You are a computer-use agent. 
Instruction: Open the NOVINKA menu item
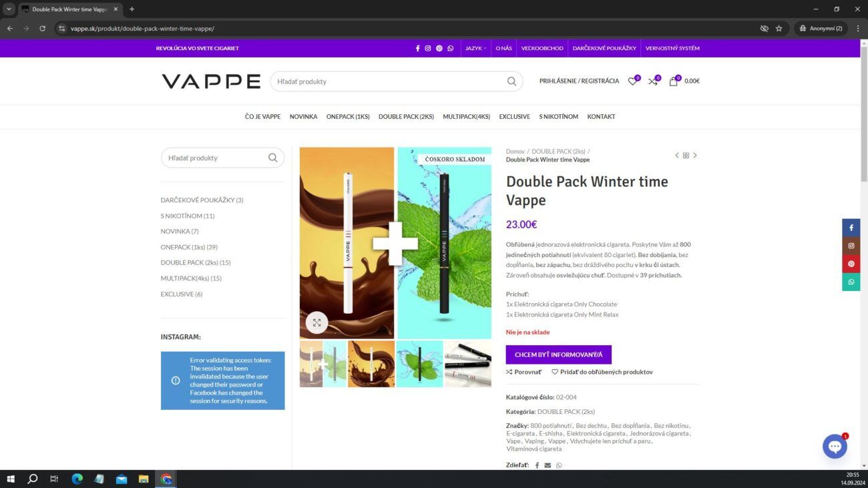(x=304, y=117)
